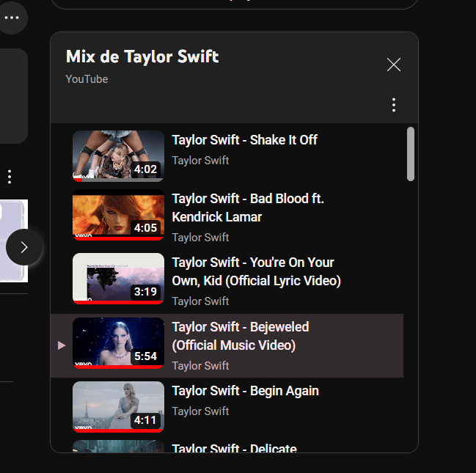Select Bejeweled (Official Music Video) title
476x473 pixels.
pos(241,336)
